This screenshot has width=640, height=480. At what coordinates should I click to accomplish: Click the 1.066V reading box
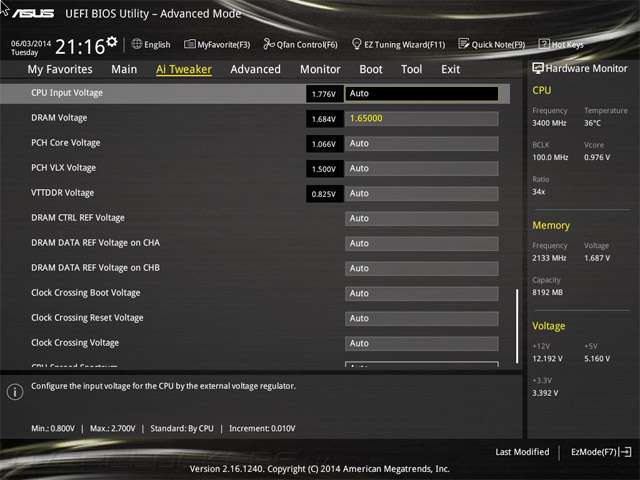click(324, 144)
